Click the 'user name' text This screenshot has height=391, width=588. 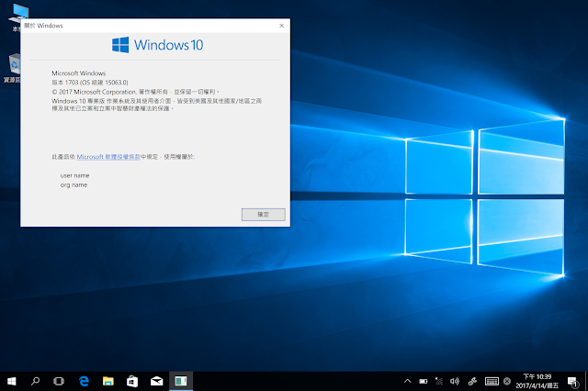pyautogui.click(x=75, y=175)
